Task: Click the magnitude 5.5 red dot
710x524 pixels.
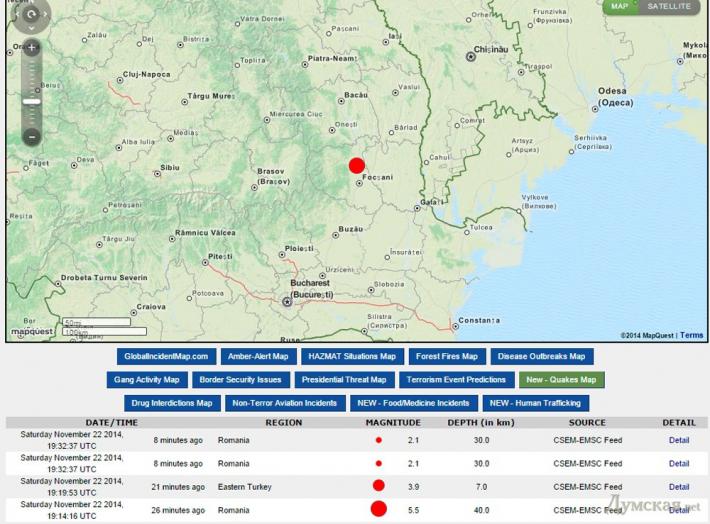Action: click(378, 509)
